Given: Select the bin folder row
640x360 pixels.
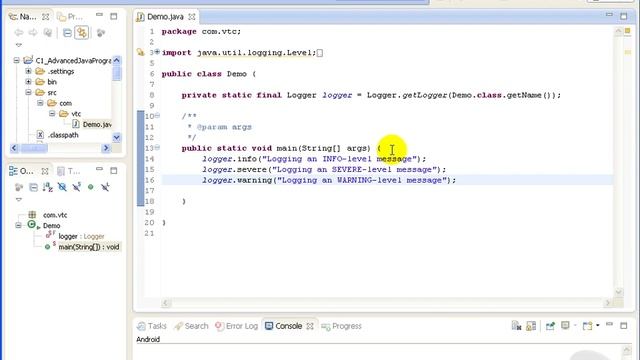Looking at the screenshot, I should (x=46, y=82).
